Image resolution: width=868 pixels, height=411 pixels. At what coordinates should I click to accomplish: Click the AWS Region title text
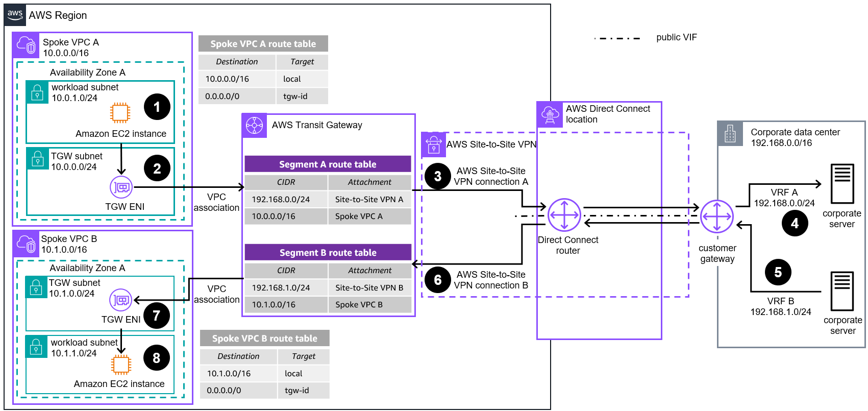point(58,15)
